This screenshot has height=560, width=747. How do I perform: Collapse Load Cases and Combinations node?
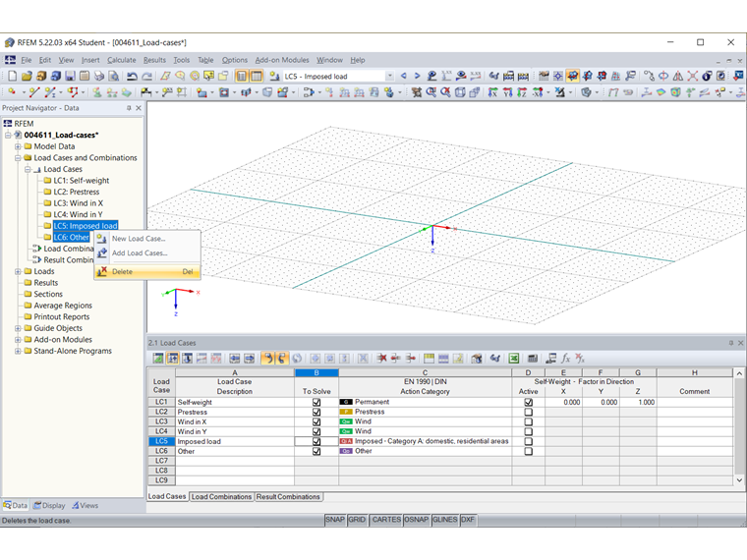(18, 157)
